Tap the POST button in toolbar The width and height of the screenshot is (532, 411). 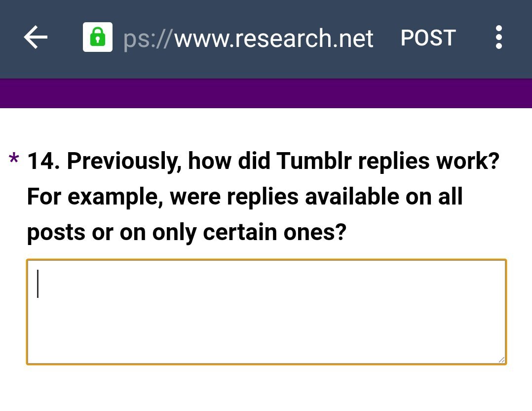point(428,38)
